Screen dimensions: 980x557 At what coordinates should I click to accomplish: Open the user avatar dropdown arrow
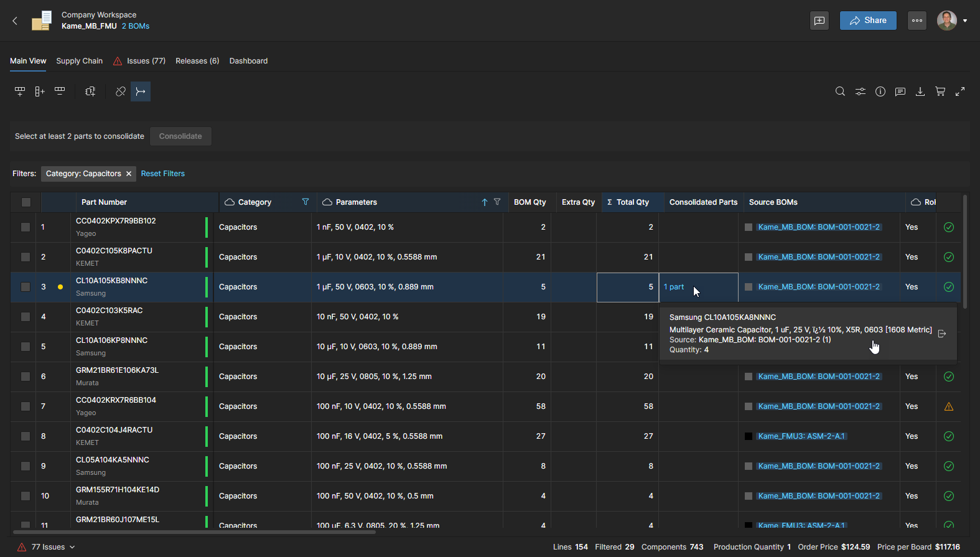point(965,21)
